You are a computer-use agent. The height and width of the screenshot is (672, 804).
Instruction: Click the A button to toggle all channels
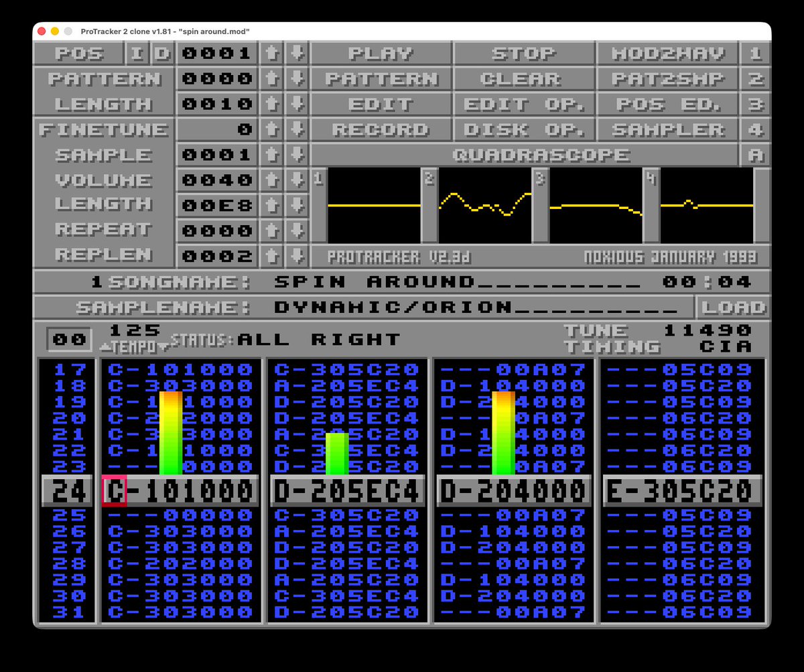pos(756,155)
